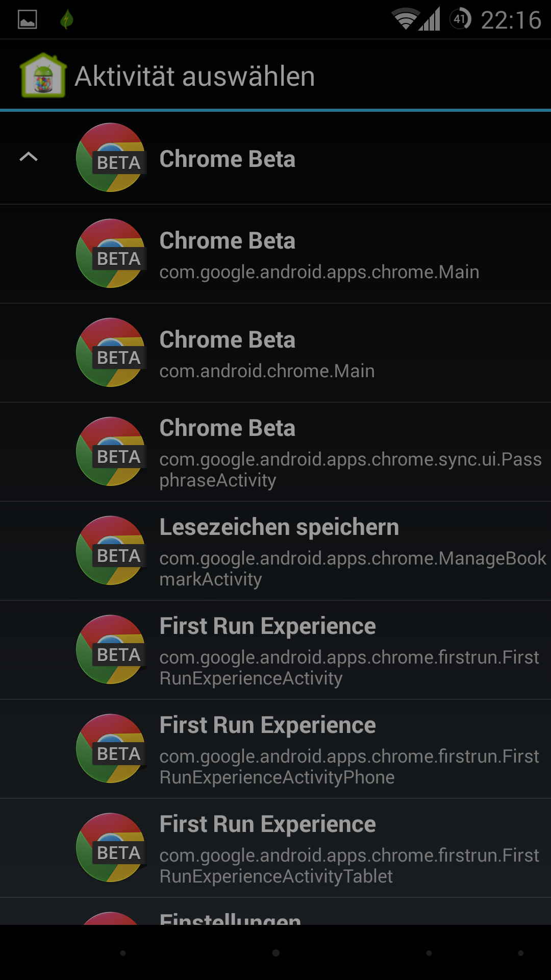Tap the Wi-Fi status icon
Screen dimensions: 551x980
point(405,19)
